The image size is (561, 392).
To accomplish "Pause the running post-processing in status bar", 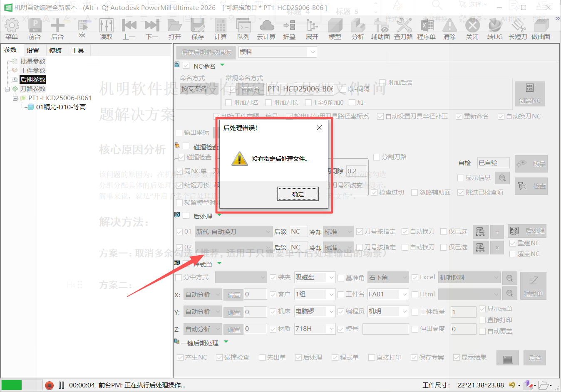I will tap(62, 385).
